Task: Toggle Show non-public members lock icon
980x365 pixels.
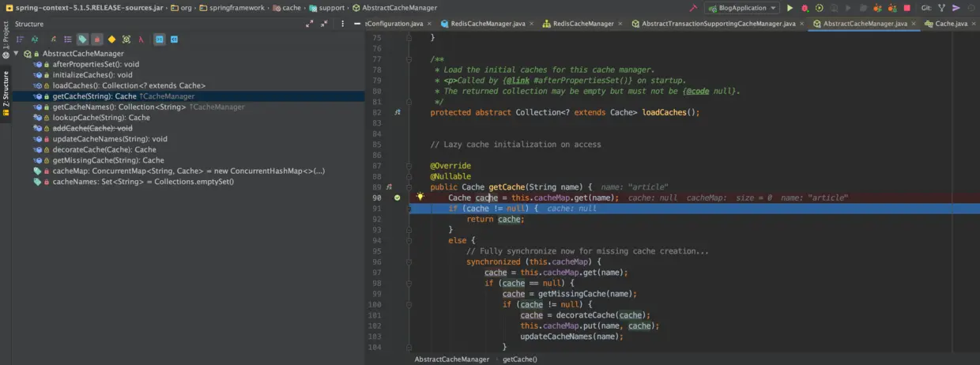Action: click(97, 39)
